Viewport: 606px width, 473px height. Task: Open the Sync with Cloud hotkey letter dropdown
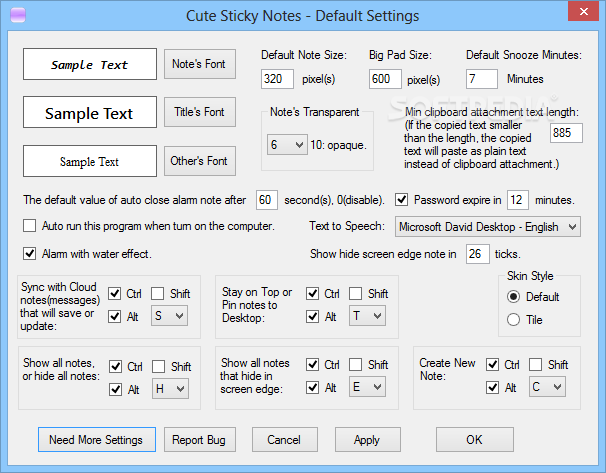click(x=169, y=316)
